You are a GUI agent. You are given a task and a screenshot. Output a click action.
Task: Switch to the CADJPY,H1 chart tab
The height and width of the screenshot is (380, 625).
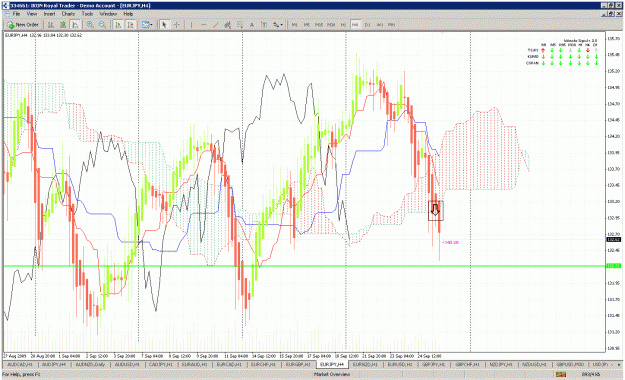click(161, 364)
